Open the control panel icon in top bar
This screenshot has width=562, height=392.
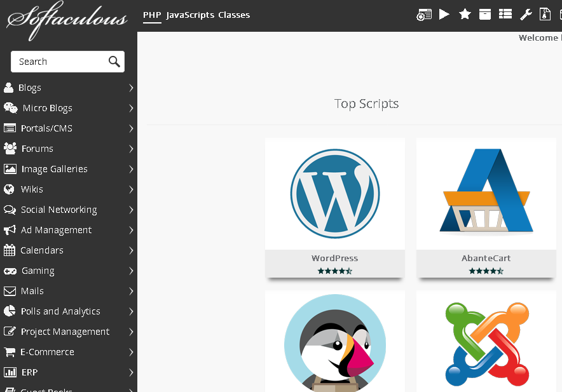click(424, 15)
